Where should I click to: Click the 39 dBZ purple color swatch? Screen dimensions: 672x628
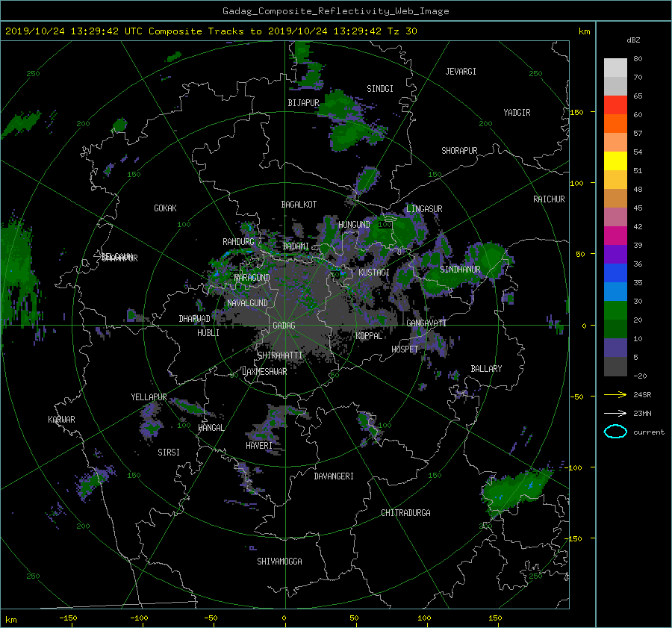coord(615,255)
